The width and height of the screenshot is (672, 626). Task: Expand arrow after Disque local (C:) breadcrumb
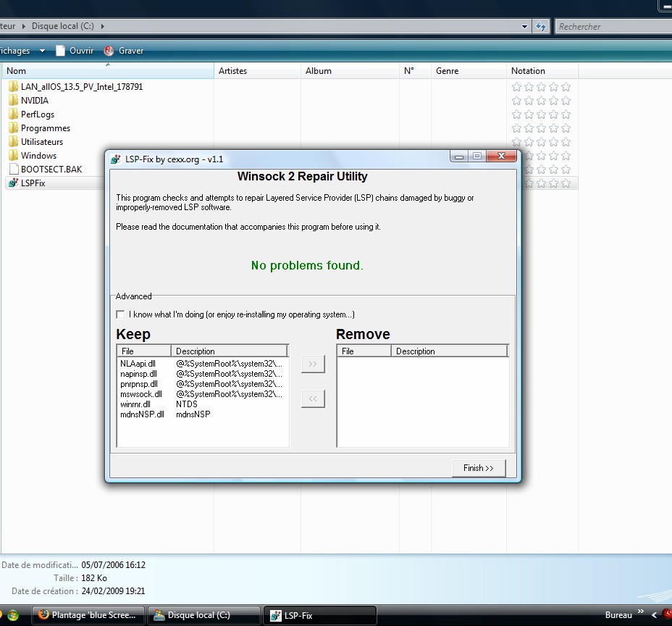(102, 26)
